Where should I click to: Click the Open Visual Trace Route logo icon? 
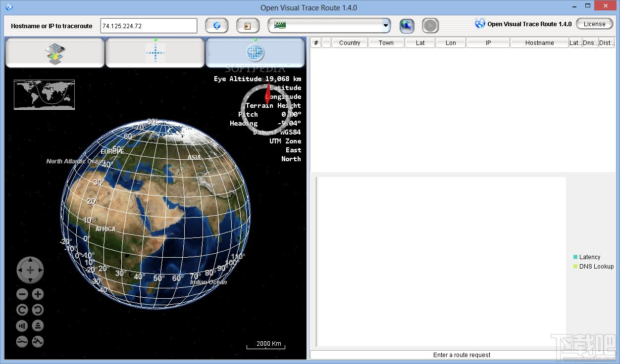coord(480,24)
